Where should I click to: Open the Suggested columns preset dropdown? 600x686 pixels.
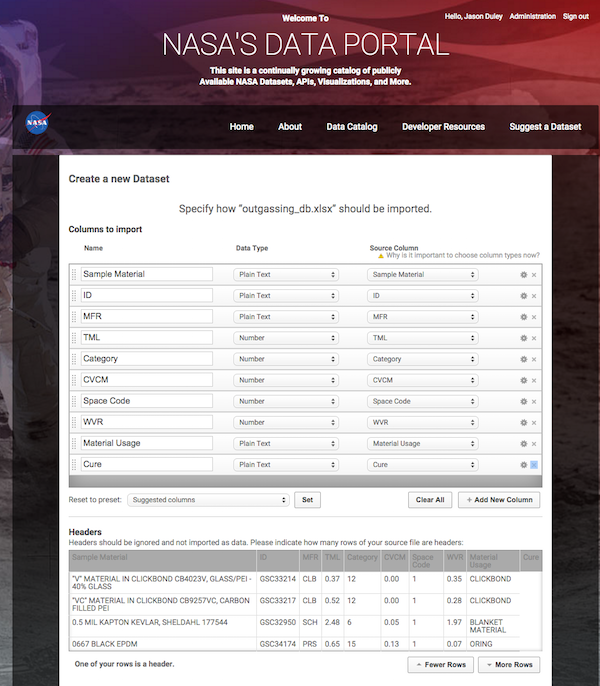(208, 500)
